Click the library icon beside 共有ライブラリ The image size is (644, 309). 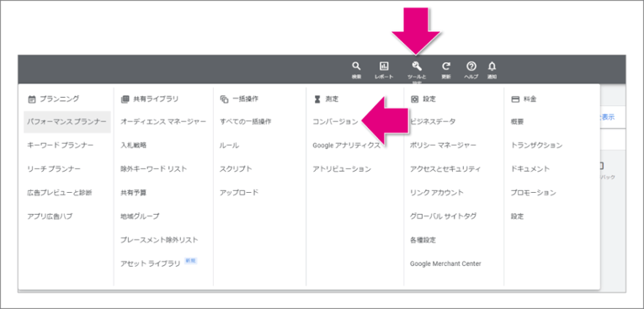click(x=125, y=99)
